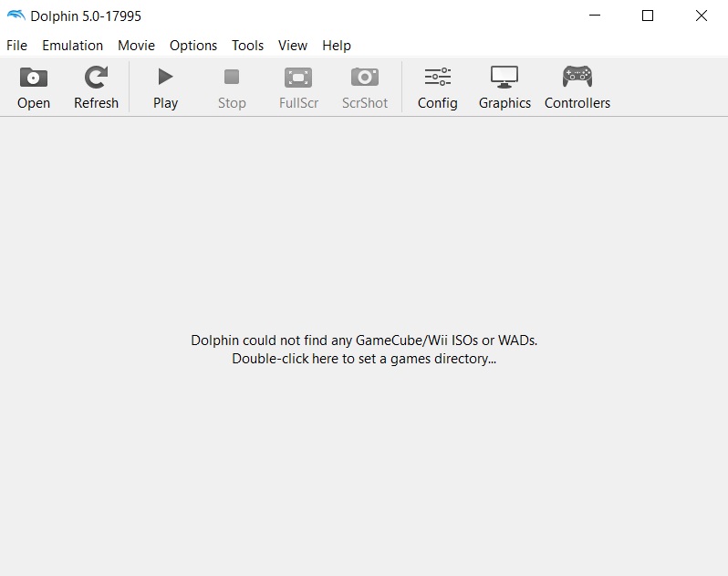Toggle fullscreen with the FullScr icon
The image size is (728, 576).
pos(298,79)
